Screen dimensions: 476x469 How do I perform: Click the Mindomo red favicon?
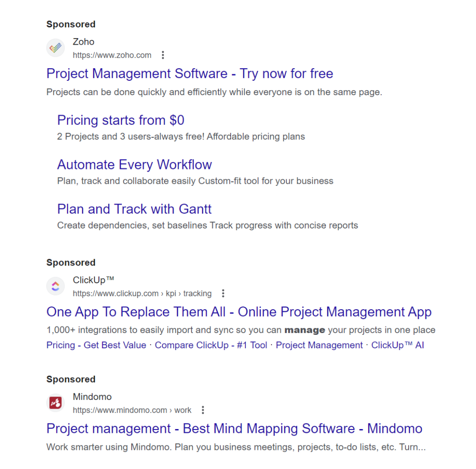click(55, 403)
